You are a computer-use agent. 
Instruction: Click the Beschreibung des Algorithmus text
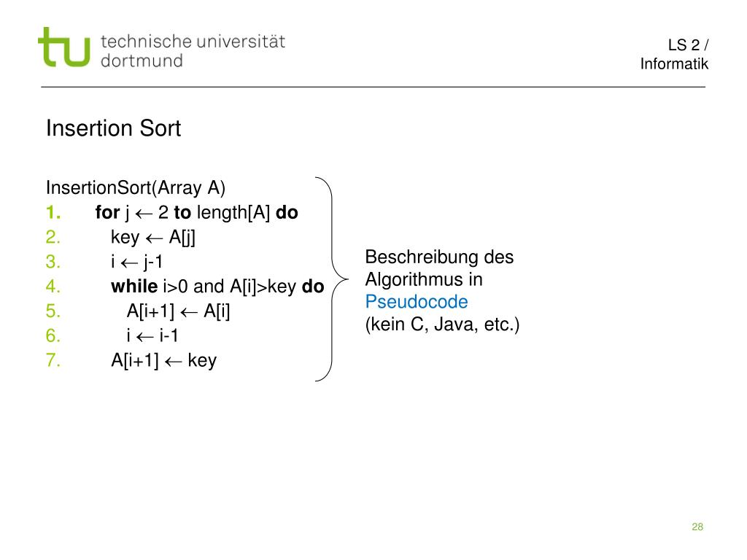pos(439,268)
